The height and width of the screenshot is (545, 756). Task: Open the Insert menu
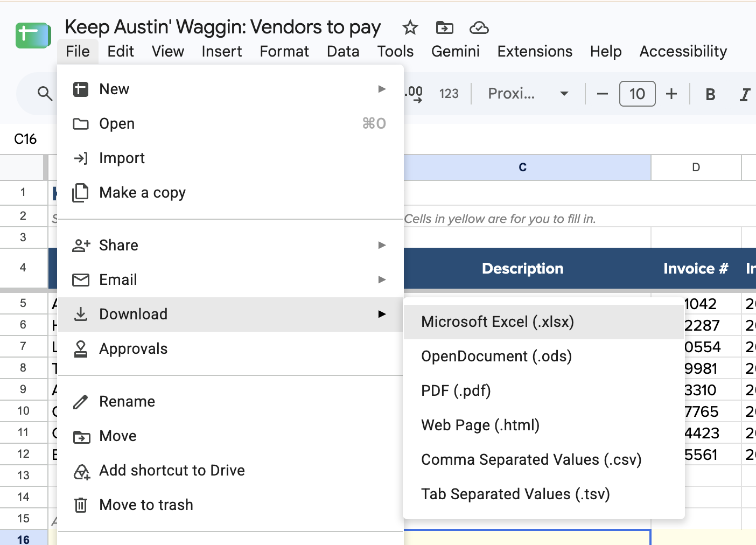222,51
